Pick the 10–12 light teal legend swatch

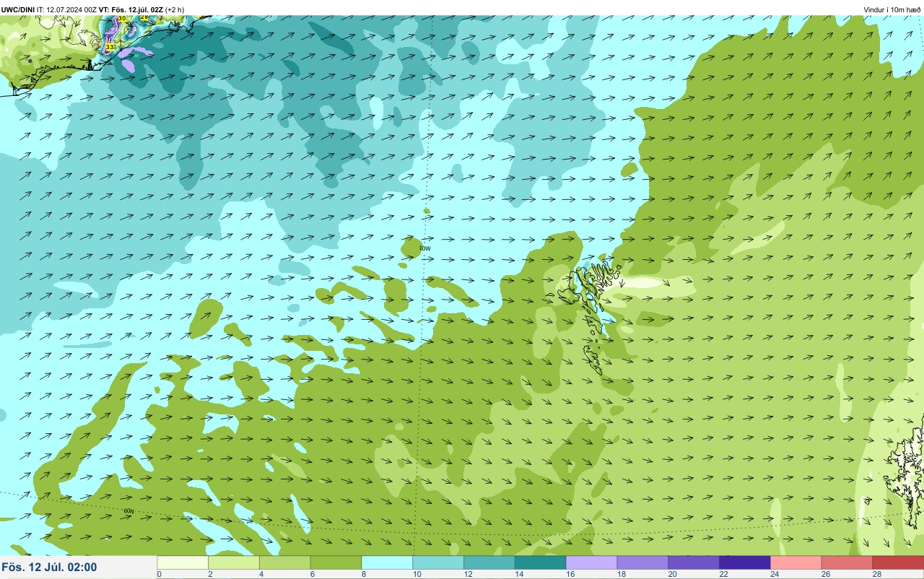point(438,562)
